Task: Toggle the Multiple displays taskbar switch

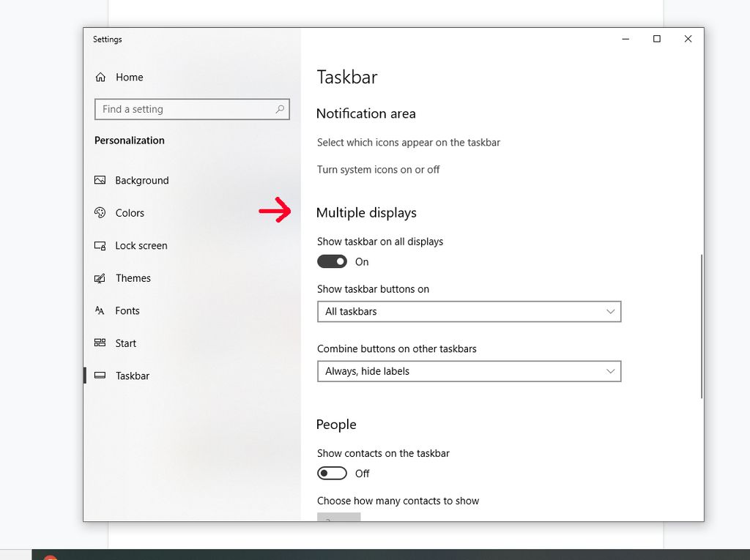Action: point(332,261)
